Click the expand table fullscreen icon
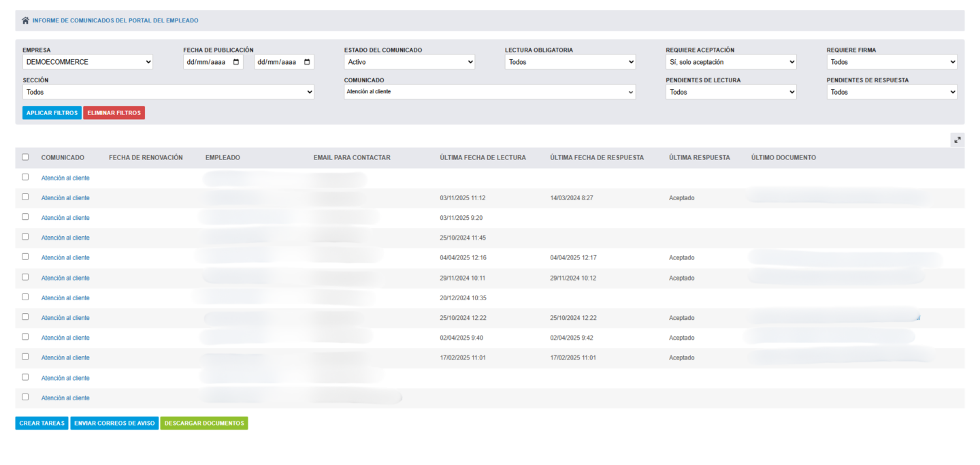The width and height of the screenshot is (980, 465). (957, 140)
